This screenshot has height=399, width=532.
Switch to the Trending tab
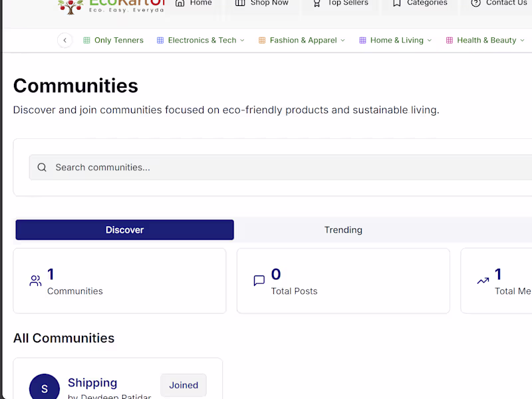[343, 230]
